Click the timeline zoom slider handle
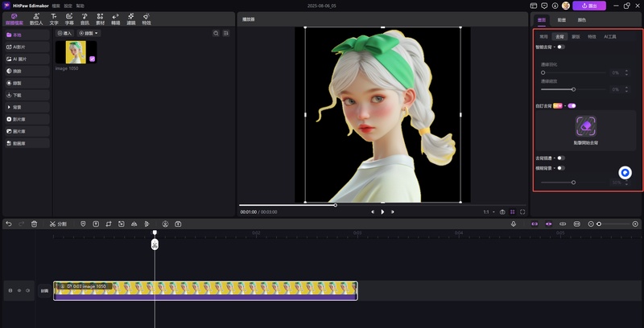 tap(599, 223)
